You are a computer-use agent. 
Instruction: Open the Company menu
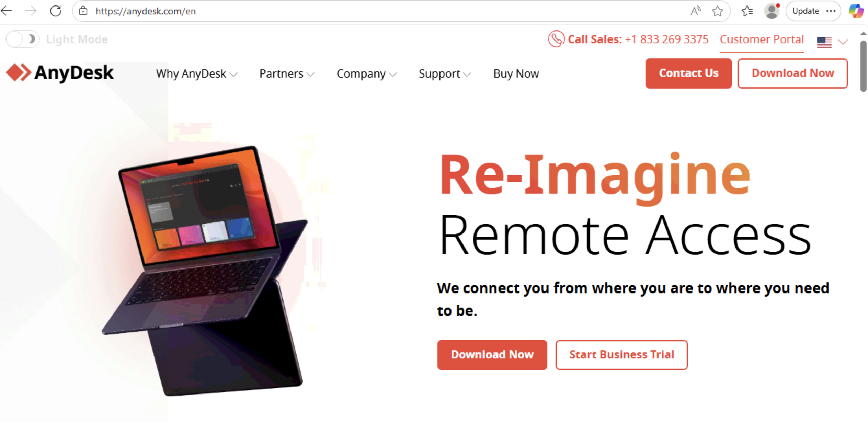click(367, 73)
